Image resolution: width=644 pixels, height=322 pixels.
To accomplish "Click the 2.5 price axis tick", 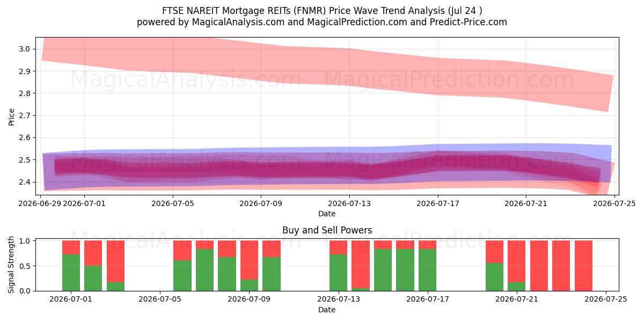I will (25, 160).
